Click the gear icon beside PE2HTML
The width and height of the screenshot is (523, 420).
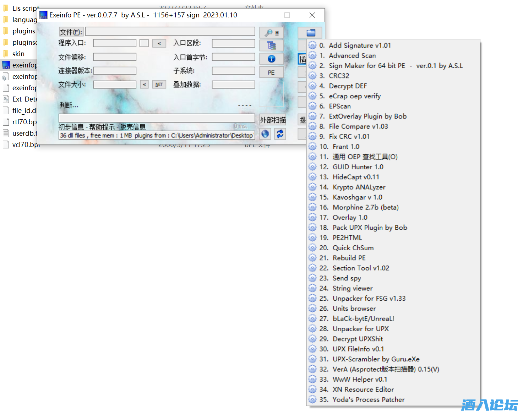point(312,238)
